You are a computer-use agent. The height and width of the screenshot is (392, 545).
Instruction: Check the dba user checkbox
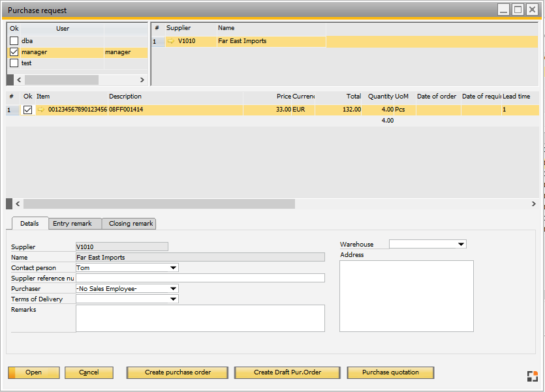tap(14, 41)
